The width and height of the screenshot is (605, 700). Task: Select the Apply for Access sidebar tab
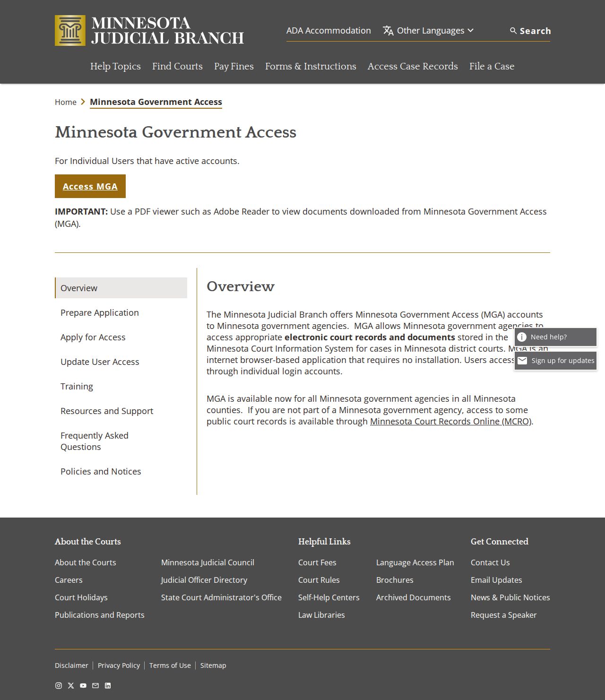point(121,337)
